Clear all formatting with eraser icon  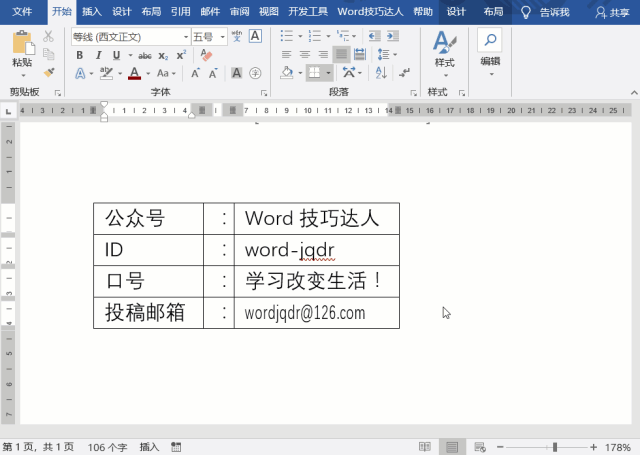[206, 55]
